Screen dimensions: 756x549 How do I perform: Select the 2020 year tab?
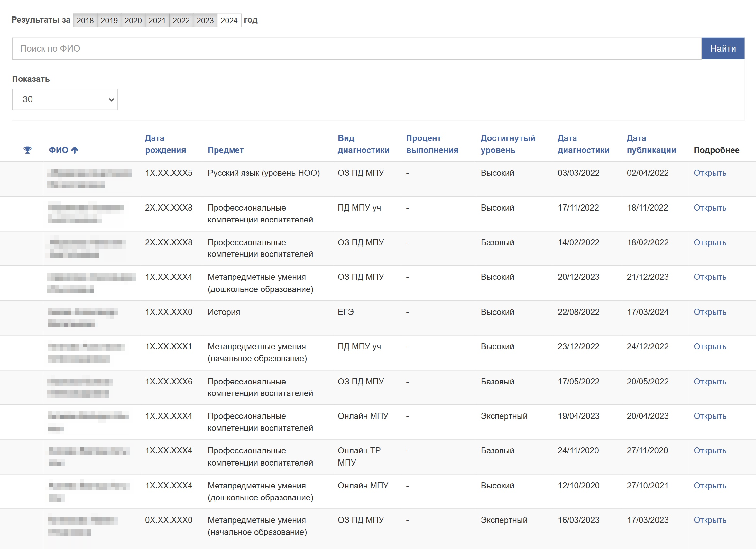pos(133,20)
